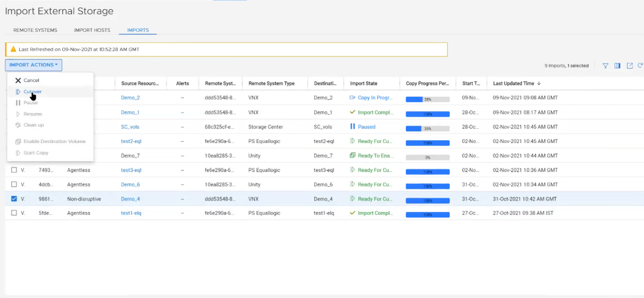Choose Resume in the Import Actions menu
Image resolution: width=644 pixels, height=298 pixels.
click(x=50, y=114)
